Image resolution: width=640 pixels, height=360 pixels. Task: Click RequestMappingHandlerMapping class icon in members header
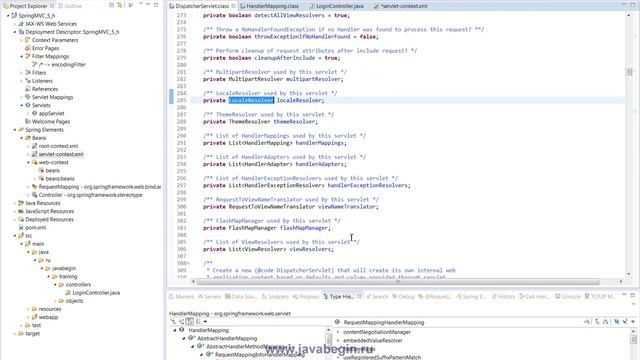tap(337, 322)
